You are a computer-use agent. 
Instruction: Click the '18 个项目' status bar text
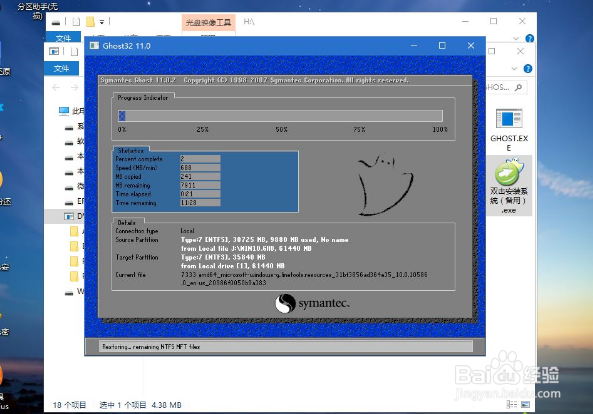[x=70, y=405]
